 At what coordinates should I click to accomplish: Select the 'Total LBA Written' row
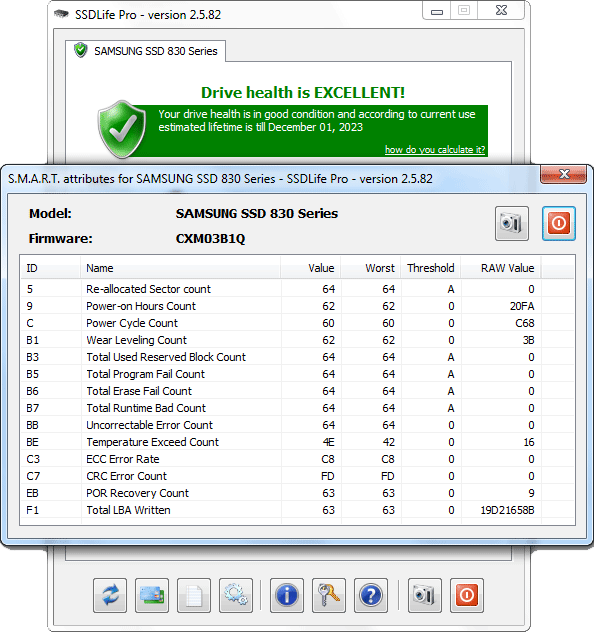(x=297, y=510)
